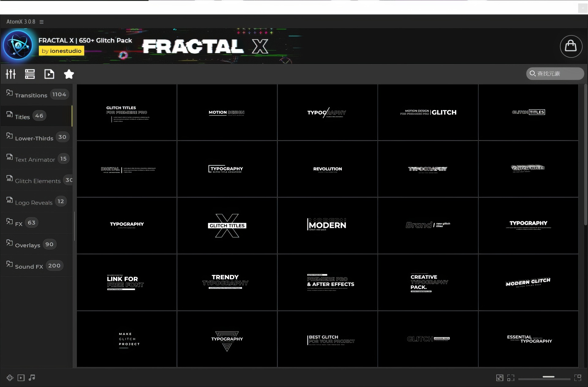Open the AtomX hamburger menu

point(42,22)
